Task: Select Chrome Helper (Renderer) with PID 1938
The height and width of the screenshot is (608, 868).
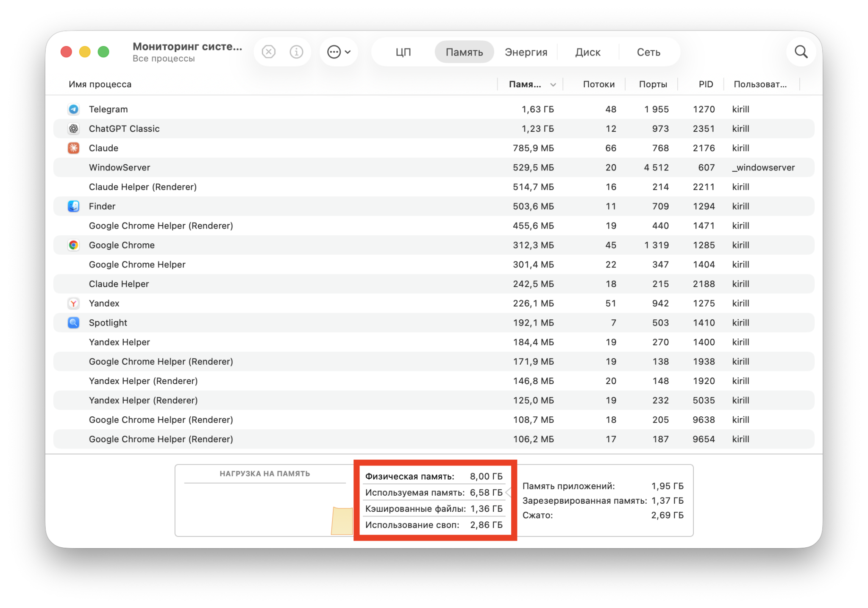Action: click(434, 362)
